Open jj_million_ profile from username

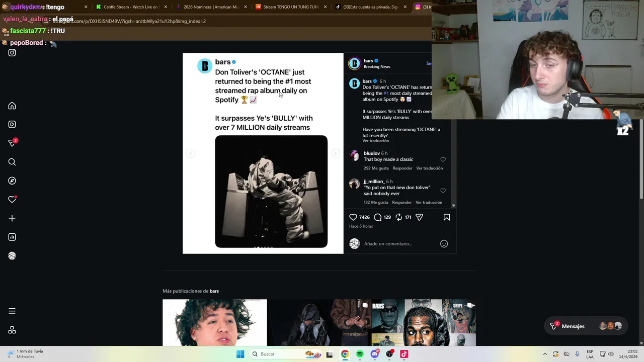point(374,182)
